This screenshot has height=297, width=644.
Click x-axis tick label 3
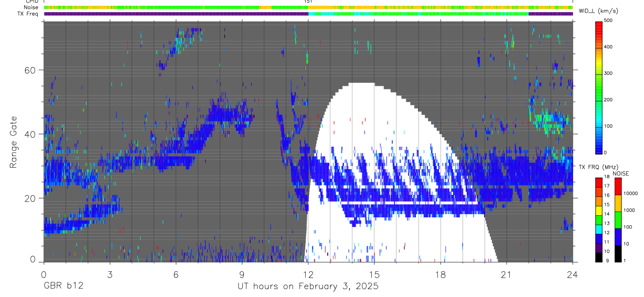click(x=110, y=274)
